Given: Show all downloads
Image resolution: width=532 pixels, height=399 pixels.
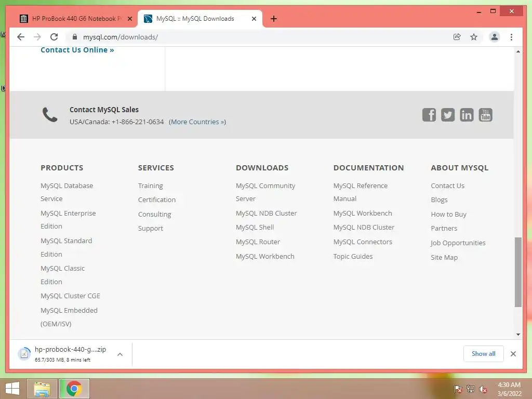Looking at the screenshot, I should [483, 353].
